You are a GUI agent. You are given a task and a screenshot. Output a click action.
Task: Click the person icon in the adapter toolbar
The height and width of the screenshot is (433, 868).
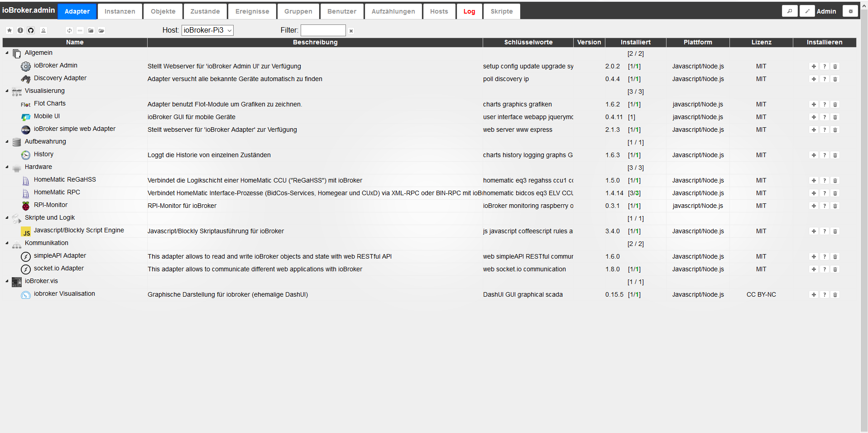[x=43, y=30]
